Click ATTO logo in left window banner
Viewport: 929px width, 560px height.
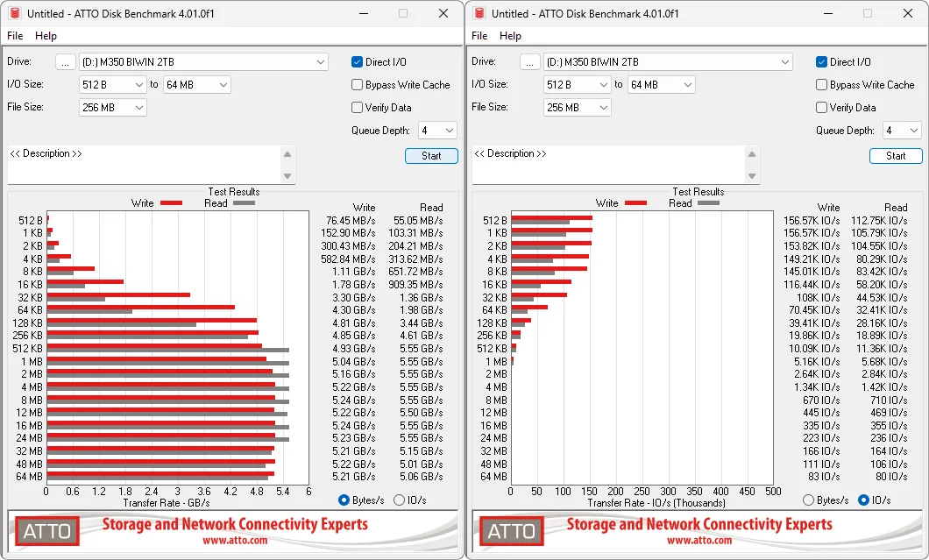tap(46, 532)
